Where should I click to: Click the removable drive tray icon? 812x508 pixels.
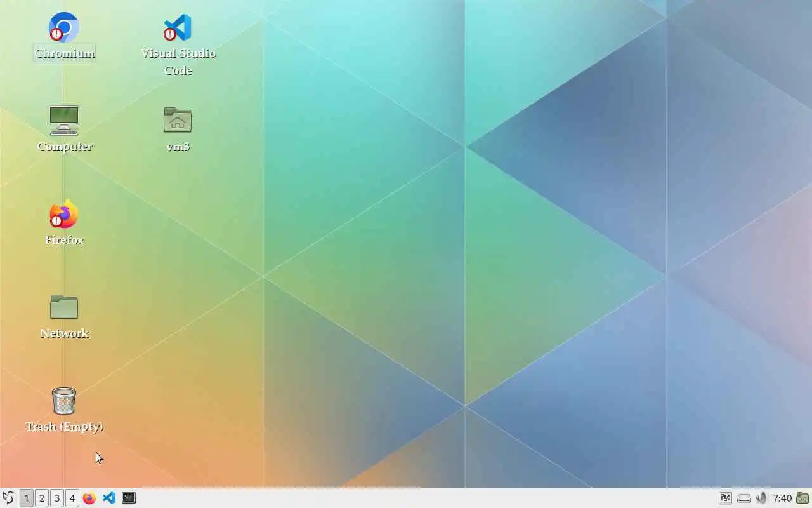point(743,498)
